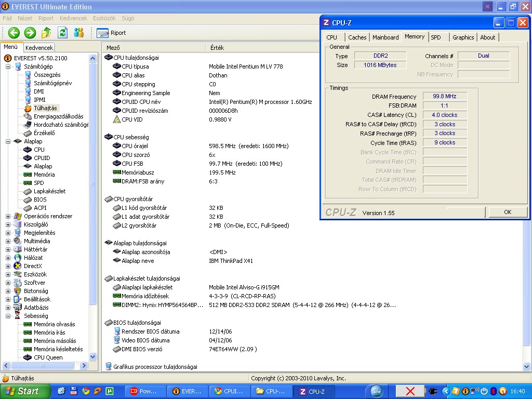The image size is (532, 399).
Task: Open Caches tab in CPU-Z
Action: coord(357,37)
